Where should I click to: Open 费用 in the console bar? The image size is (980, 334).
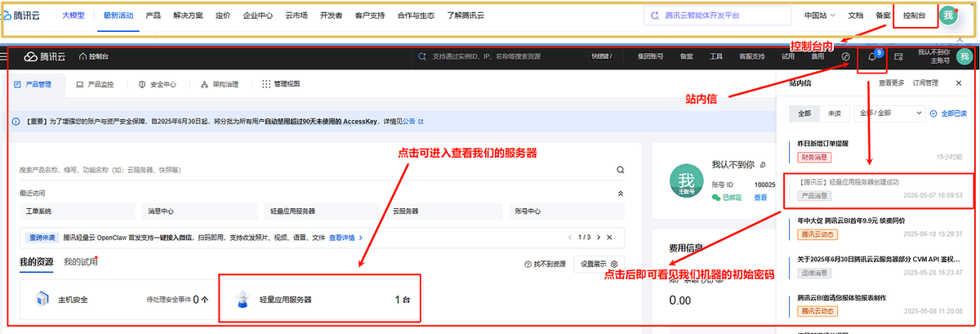(x=817, y=57)
